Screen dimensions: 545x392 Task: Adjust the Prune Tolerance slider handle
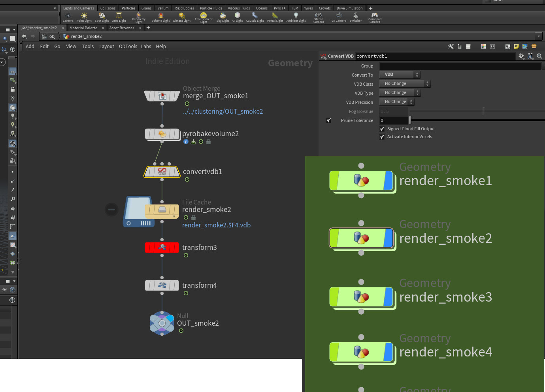[x=410, y=120]
